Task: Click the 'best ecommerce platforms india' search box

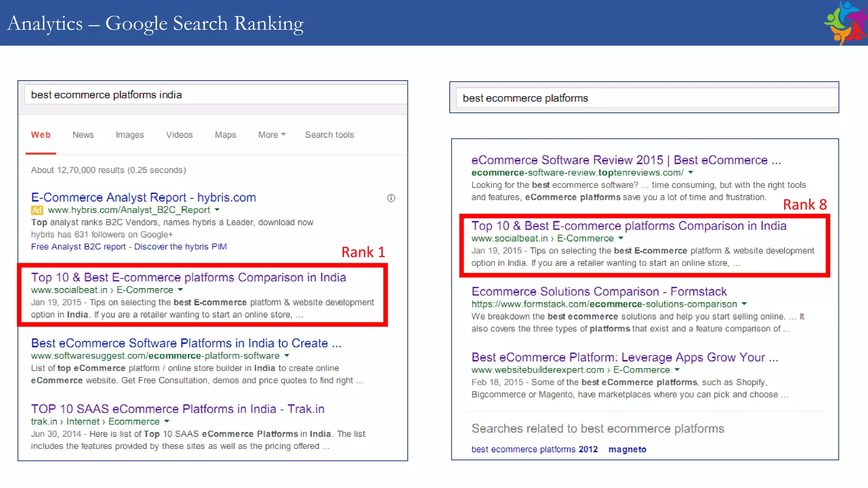Action: (216, 94)
